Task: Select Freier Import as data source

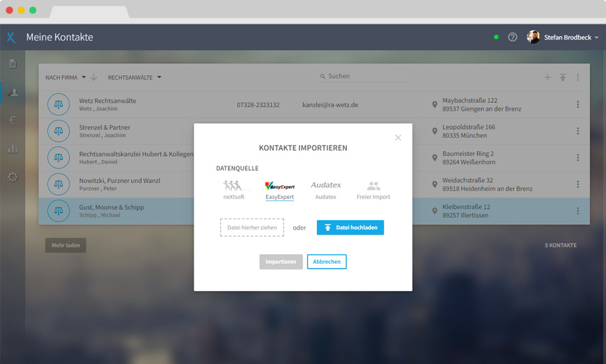Action: tap(373, 190)
